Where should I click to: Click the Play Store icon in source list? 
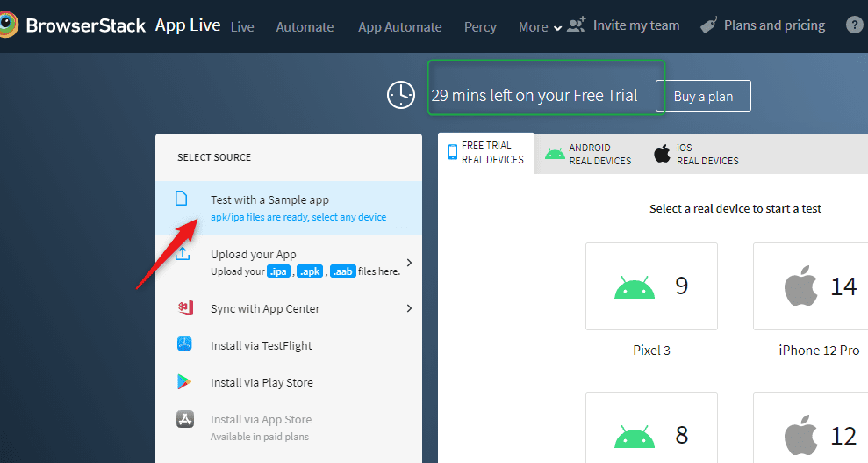184,382
